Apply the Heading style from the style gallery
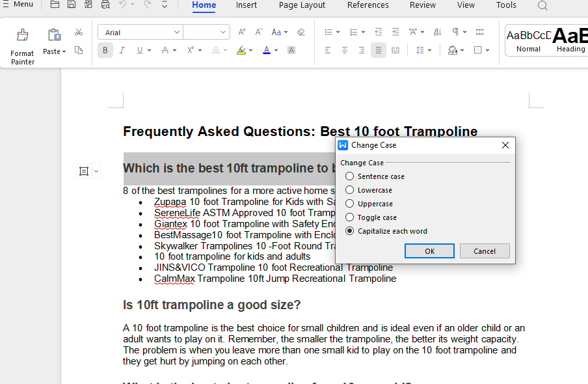The height and width of the screenshot is (384, 588). coord(570,40)
